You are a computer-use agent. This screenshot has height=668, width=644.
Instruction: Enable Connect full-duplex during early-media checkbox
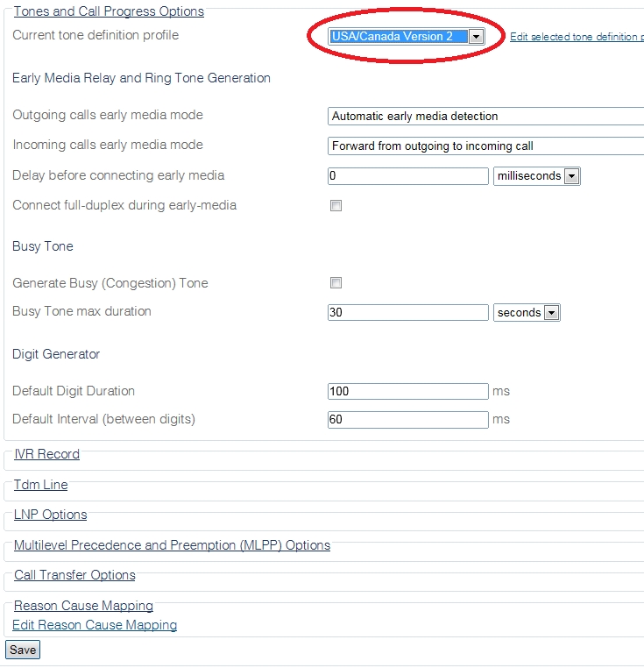click(335, 206)
